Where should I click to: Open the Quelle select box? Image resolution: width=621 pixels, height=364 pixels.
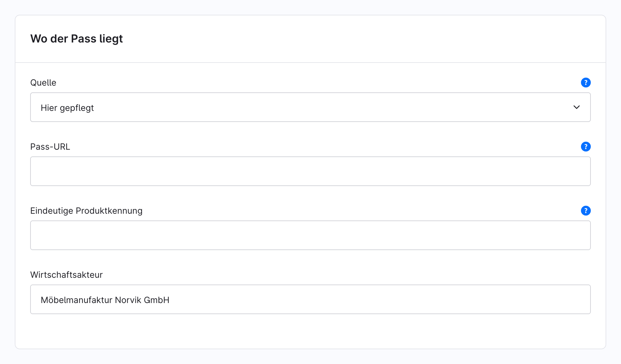(310, 107)
